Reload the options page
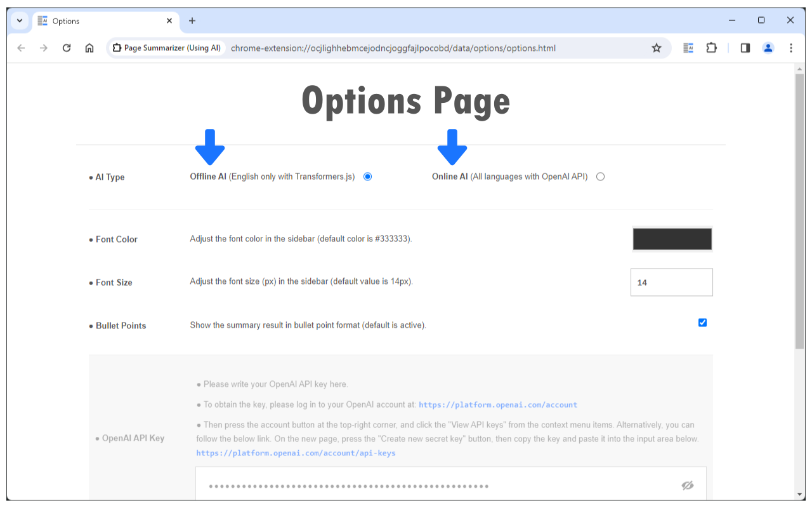 pyautogui.click(x=67, y=48)
